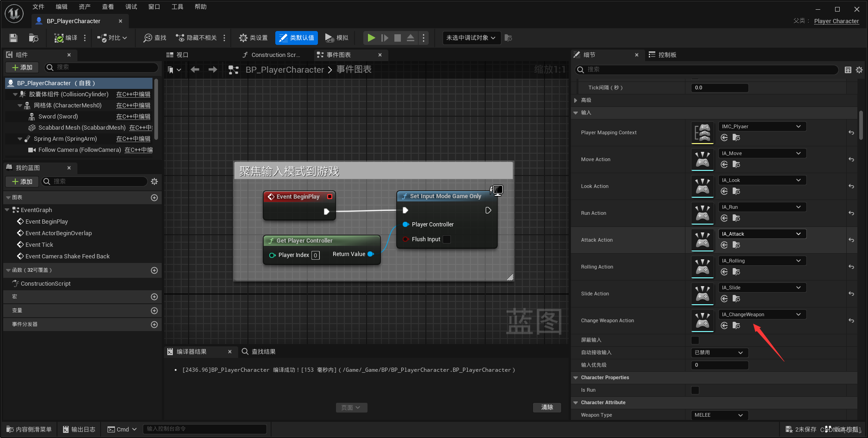The width and height of the screenshot is (868, 438).
Task: Click the Find (查找) toolbar button
Action: (155, 38)
